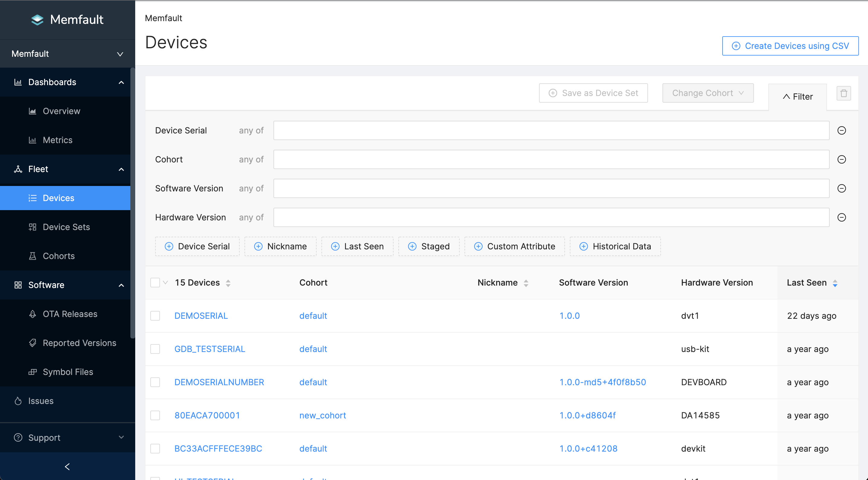
Task: Click the sidebar vertical scrollbar
Action: 133,203
